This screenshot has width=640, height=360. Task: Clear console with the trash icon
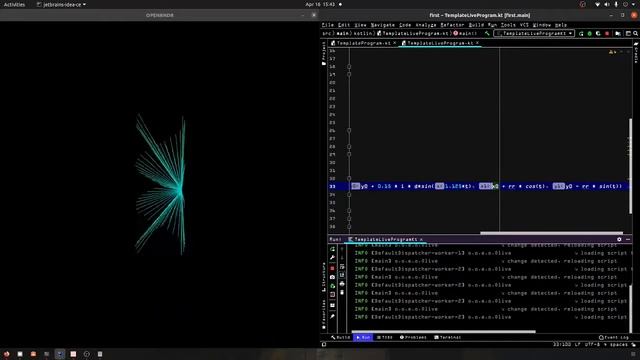pos(342,292)
